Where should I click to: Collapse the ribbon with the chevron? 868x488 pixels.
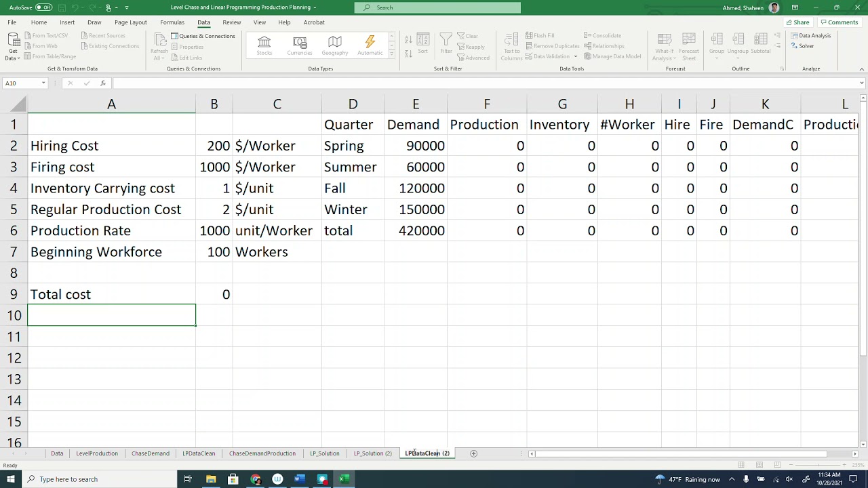(862, 69)
